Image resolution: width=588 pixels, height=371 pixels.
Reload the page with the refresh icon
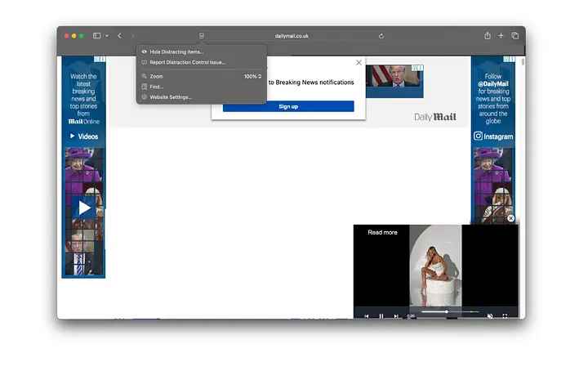click(381, 36)
